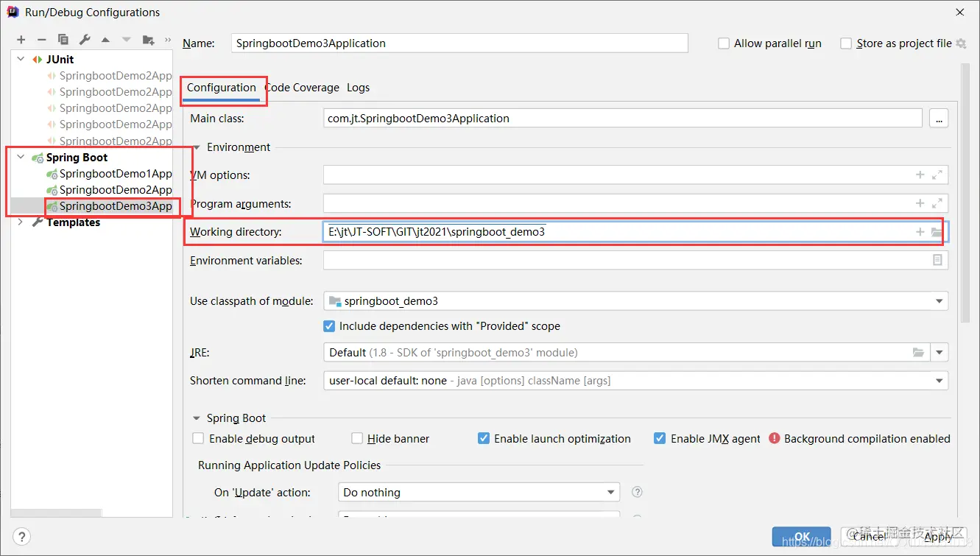Click vertical scrollbar of configuration panel
Screen dimensions: 980x556
(x=966, y=193)
